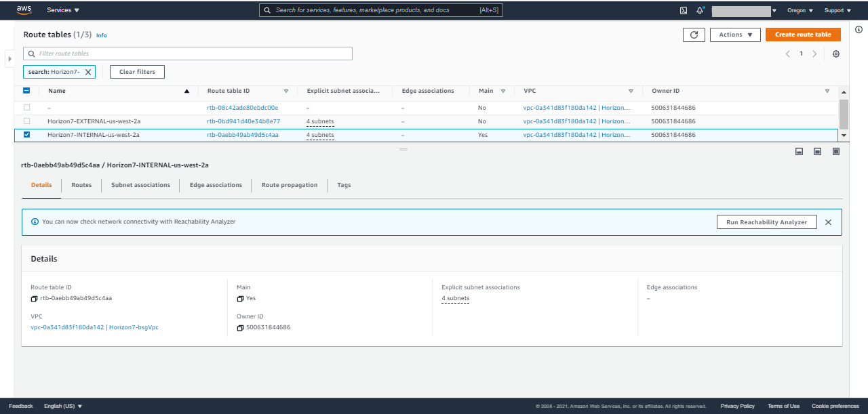Switch split panel to full-screen view

(x=835, y=151)
